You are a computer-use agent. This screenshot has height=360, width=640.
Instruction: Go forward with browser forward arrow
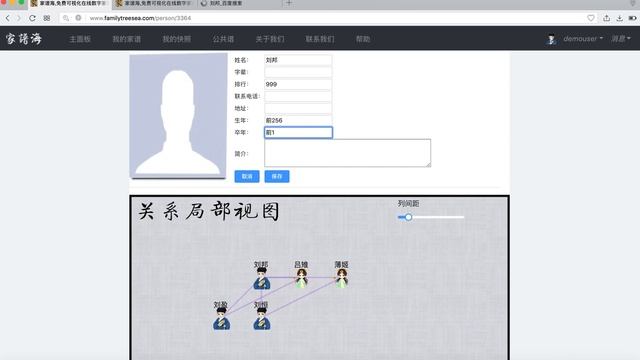(19, 18)
